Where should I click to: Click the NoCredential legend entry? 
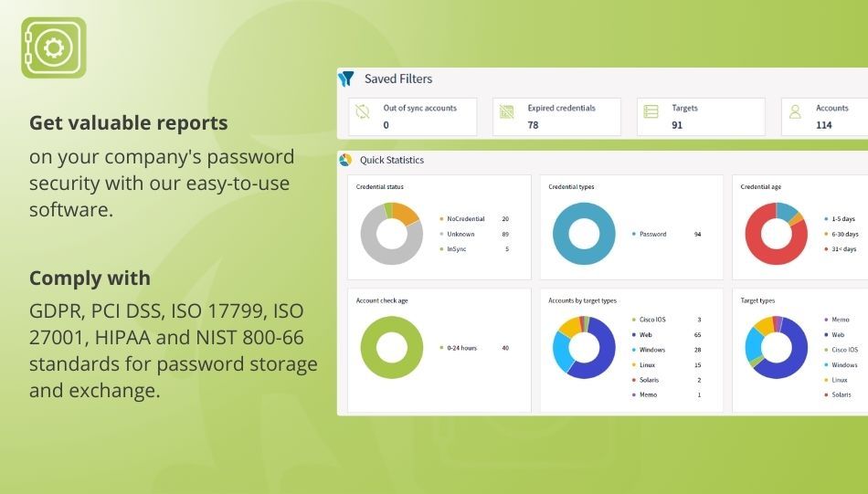click(x=474, y=219)
